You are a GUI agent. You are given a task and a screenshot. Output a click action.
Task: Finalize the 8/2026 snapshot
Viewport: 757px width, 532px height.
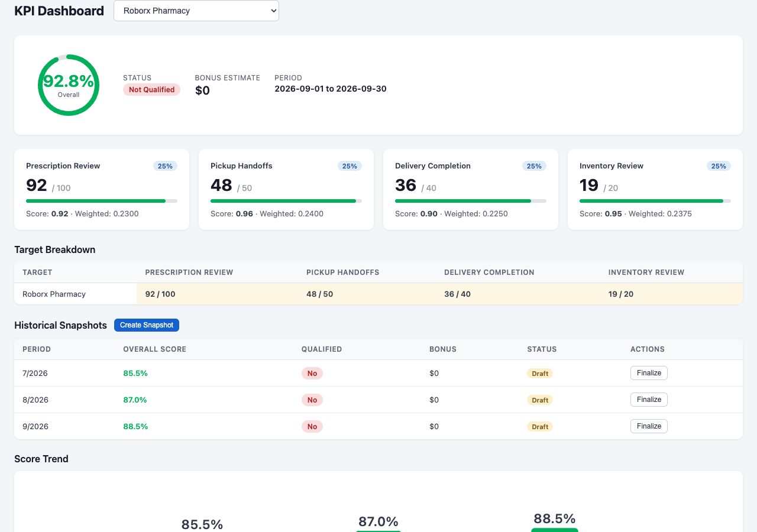click(x=649, y=400)
